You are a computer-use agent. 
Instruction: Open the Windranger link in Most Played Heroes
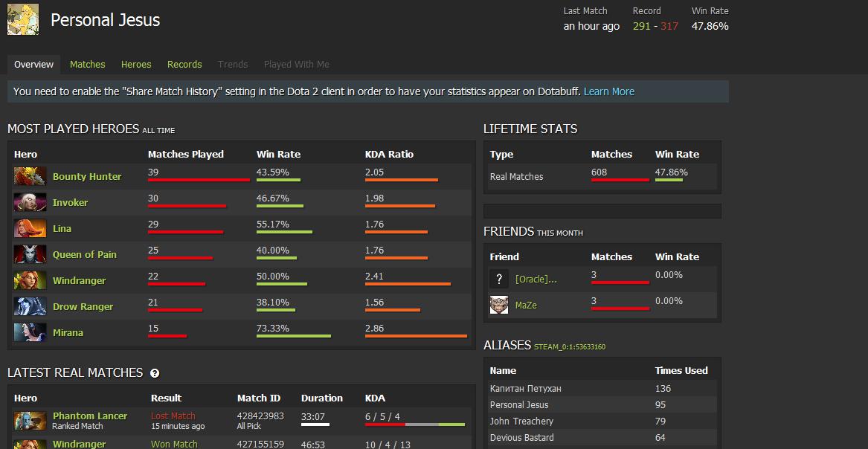[x=79, y=280]
